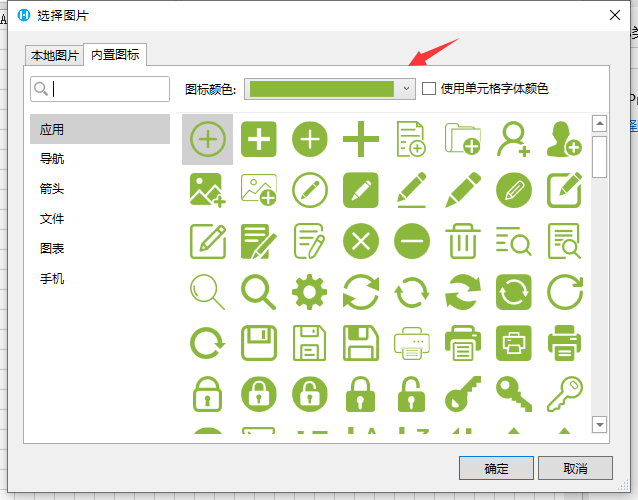
Task: Pick the outlined add user icon
Action: click(513, 139)
